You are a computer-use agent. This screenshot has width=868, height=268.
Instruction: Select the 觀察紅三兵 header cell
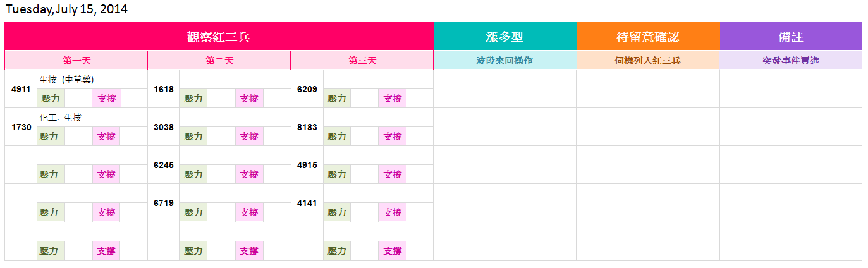point(219,37)
